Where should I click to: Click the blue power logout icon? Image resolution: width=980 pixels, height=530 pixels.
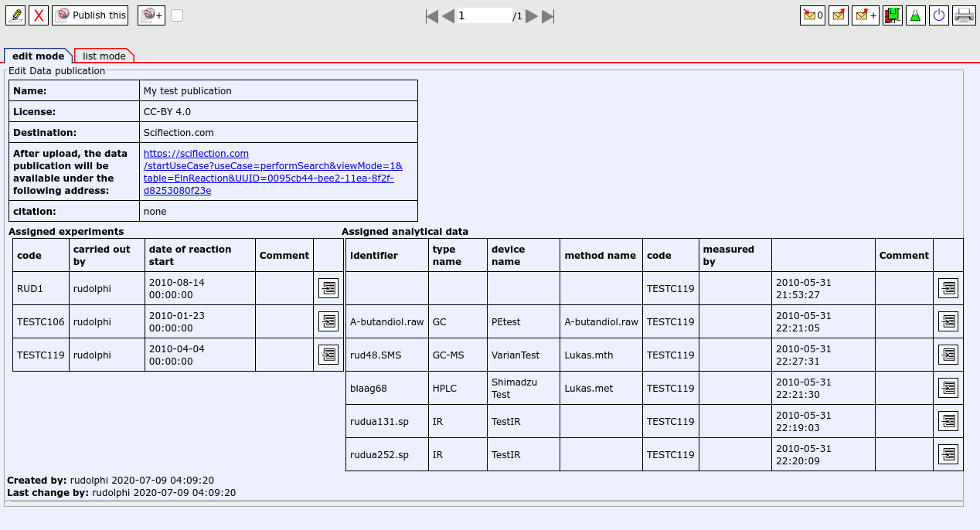939,15
